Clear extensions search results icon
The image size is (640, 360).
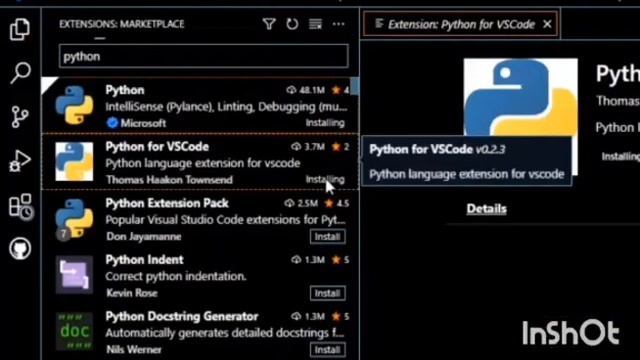click(315, 24)
